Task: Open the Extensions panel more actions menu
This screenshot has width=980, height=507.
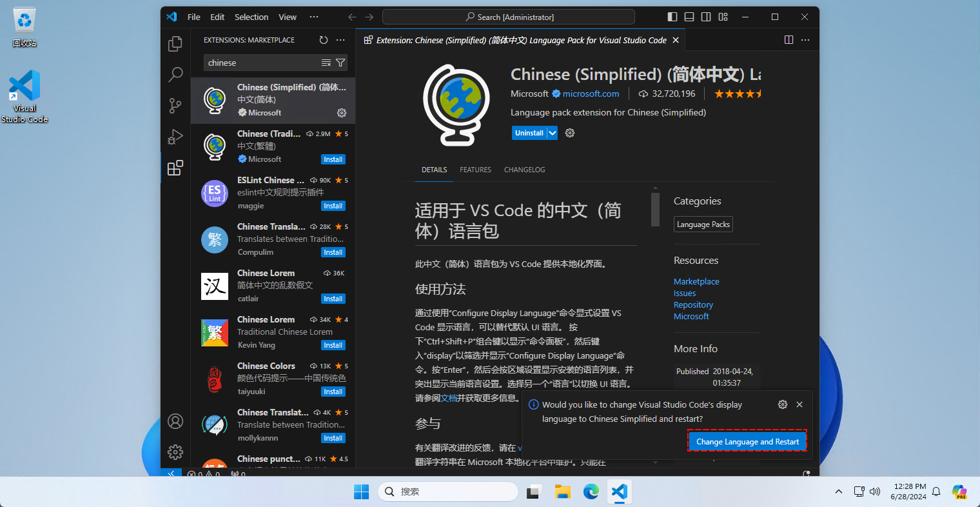Action: click(340, 39)
